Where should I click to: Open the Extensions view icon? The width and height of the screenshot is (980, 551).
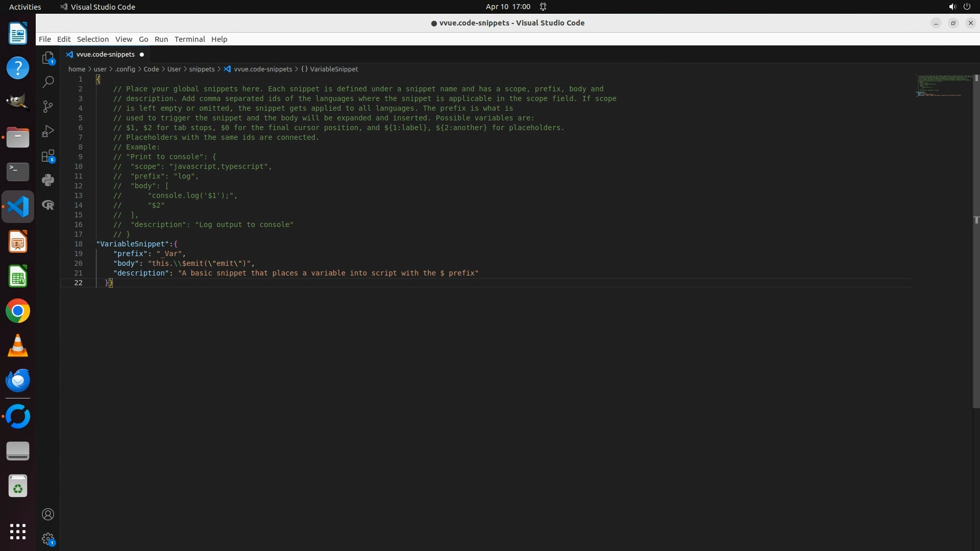[x=48, y=156]
